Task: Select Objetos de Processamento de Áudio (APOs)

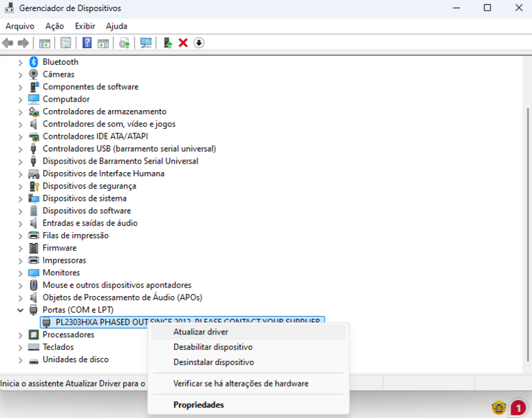Action: (x=123, y=297)
